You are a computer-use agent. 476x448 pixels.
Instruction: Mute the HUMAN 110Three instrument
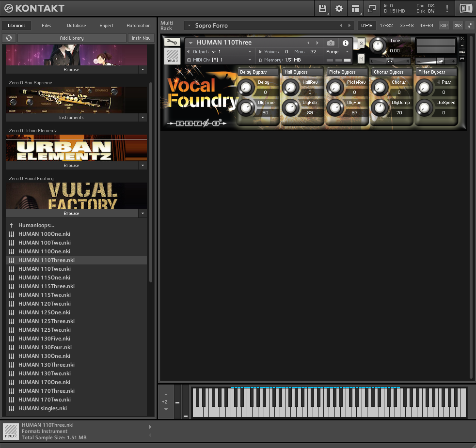(361, 59)
